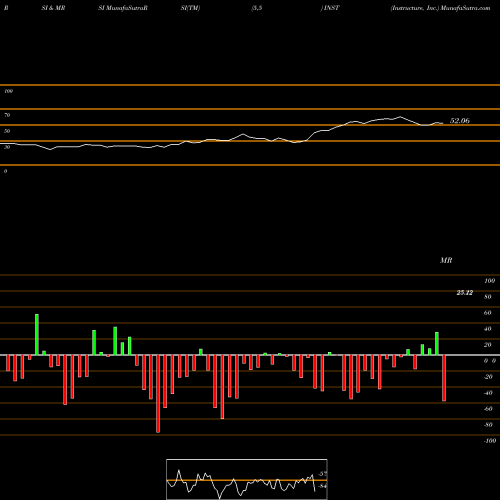Click the last red MR bar at far right
This screenshot has height=500, width=500.
coord(444,378)
